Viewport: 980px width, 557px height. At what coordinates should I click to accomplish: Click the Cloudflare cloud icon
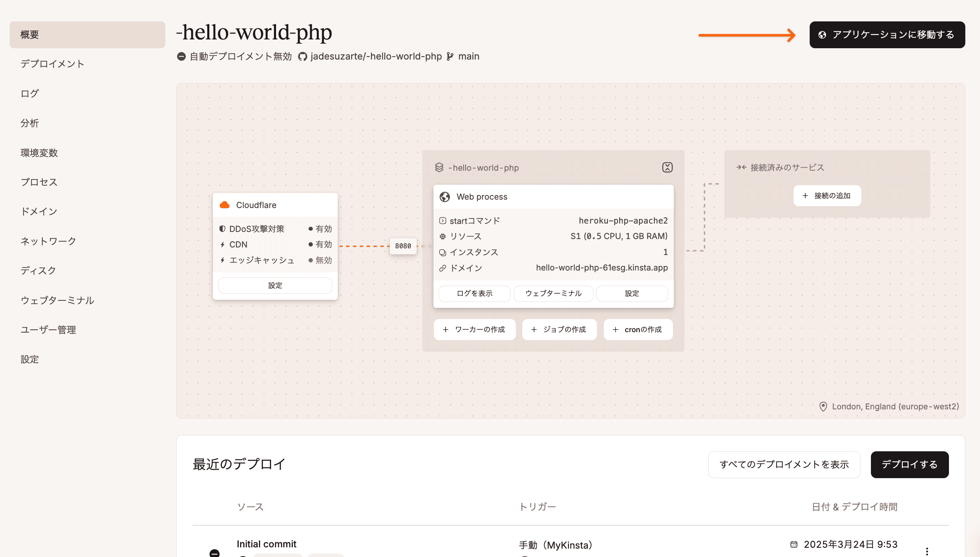pos(225,205)
